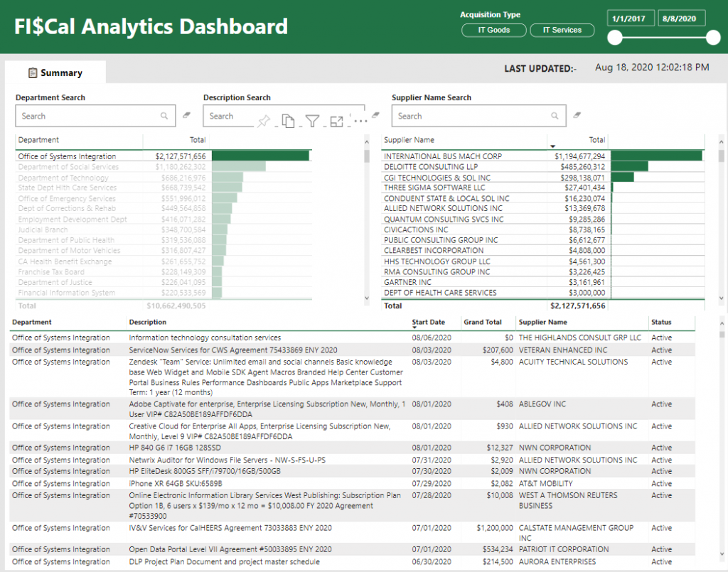Screen dimensions: 728x572
Task: Click the Description Search input field
Action: tap(227, 116)
